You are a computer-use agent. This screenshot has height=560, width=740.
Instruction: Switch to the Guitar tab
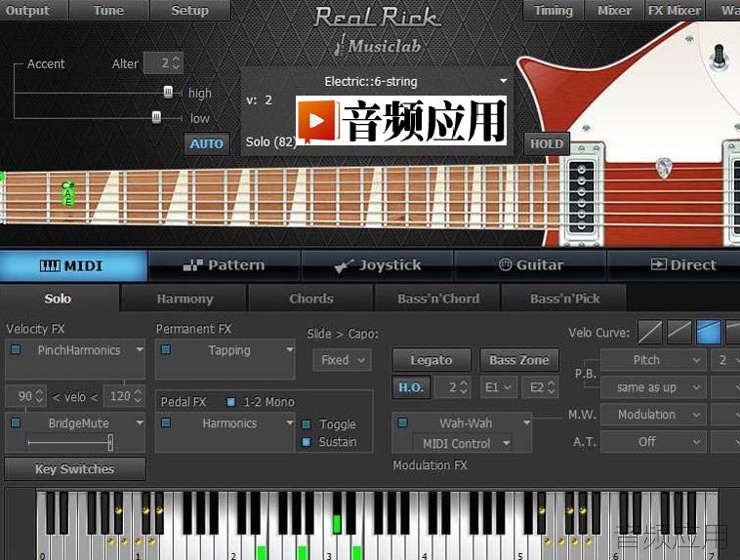pos(530,265)
